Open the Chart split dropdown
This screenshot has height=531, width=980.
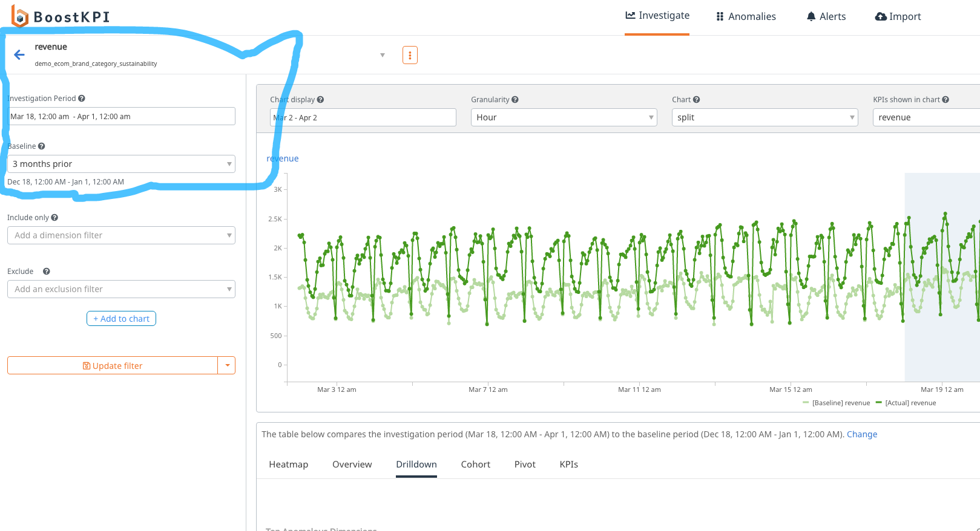765,117
